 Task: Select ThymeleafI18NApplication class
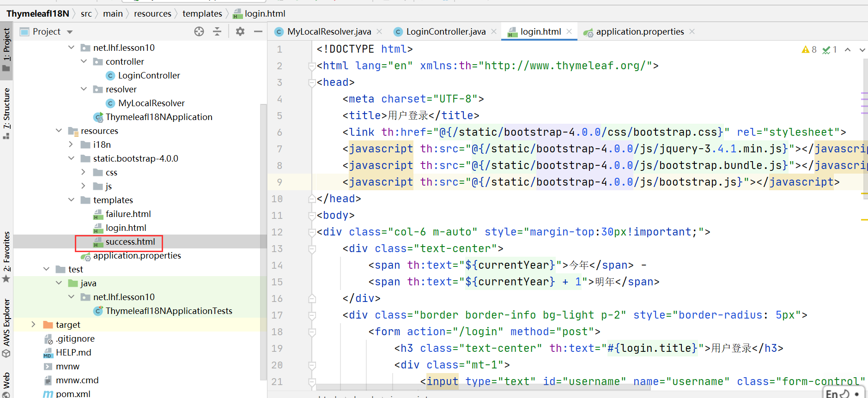click(x=159, y=117)
